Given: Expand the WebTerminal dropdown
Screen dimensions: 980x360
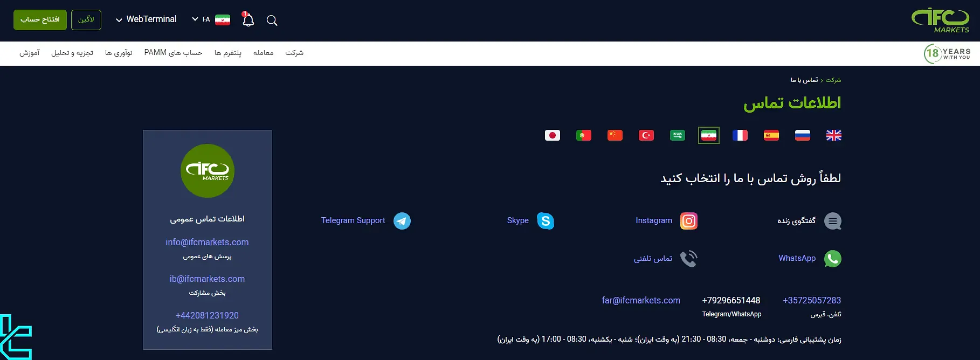Looking at the screenshot, I should click(x=146, y=19).
